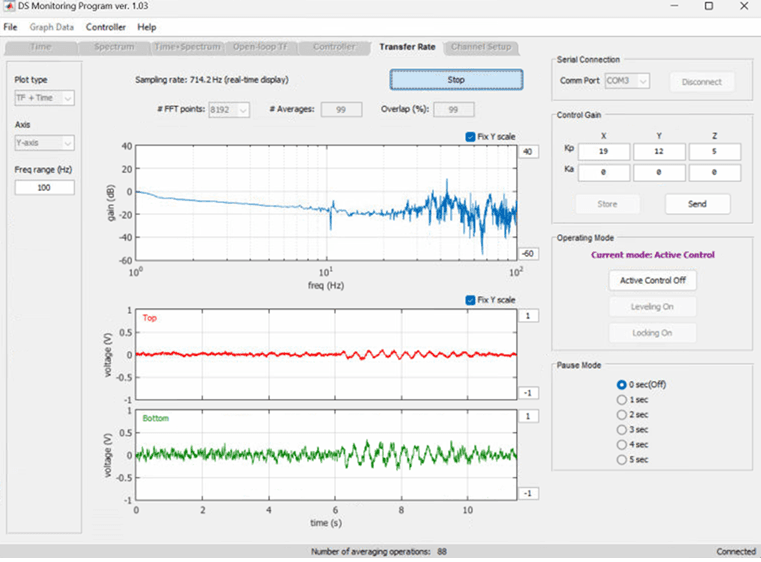Edit the Kp Y gain field

point(659,151)
